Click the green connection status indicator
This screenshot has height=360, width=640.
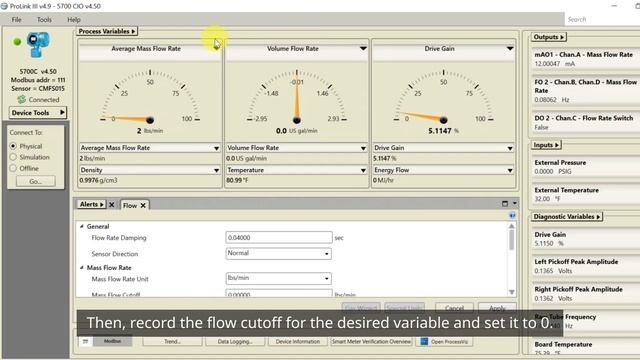(x=17, y=42)
